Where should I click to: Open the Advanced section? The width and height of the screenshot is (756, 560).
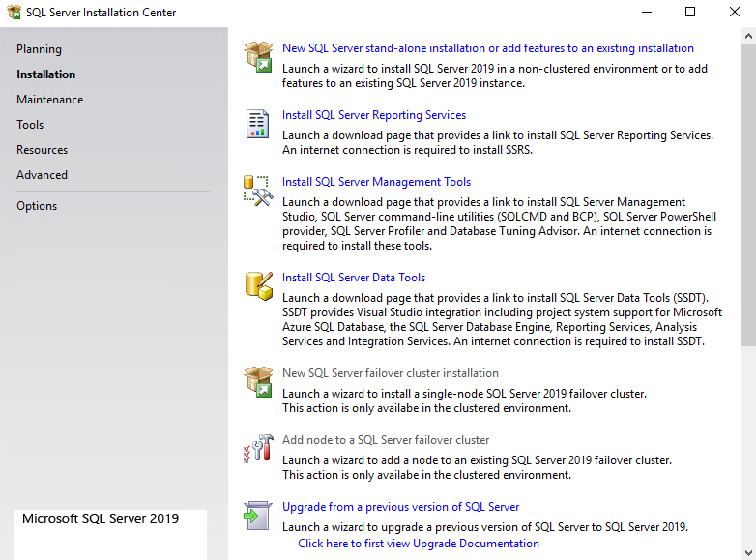(42, 175)
